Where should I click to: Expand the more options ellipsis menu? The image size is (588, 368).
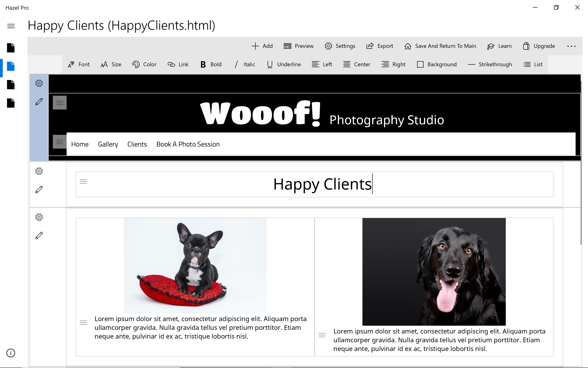coord(571,46)
